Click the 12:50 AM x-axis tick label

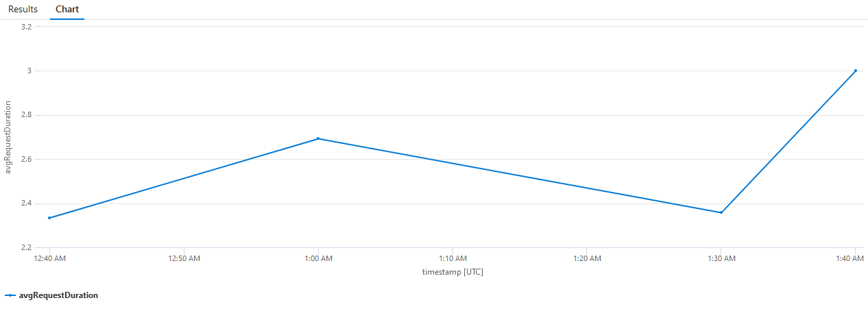[184, 258]
